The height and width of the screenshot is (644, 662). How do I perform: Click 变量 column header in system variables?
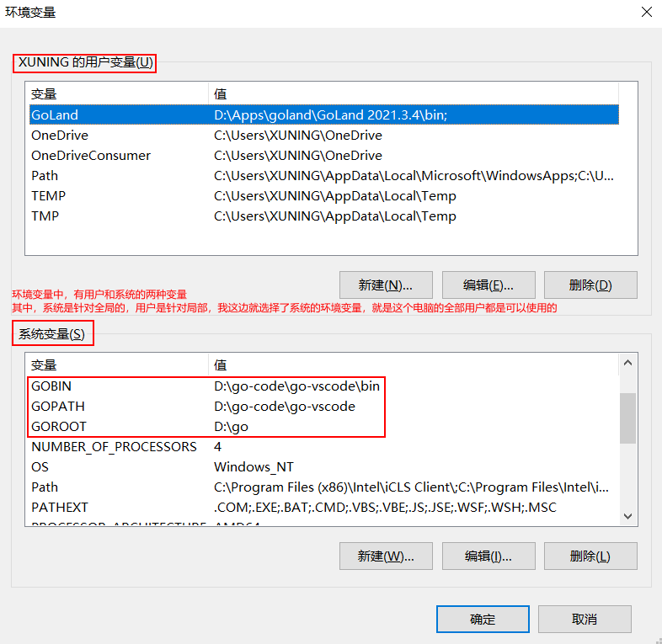coord(118,365)
